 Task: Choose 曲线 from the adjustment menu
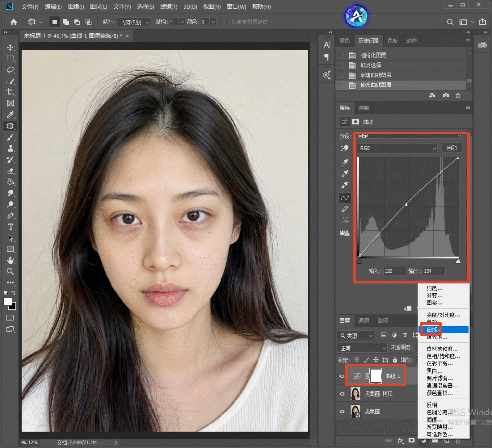point(443,329)
